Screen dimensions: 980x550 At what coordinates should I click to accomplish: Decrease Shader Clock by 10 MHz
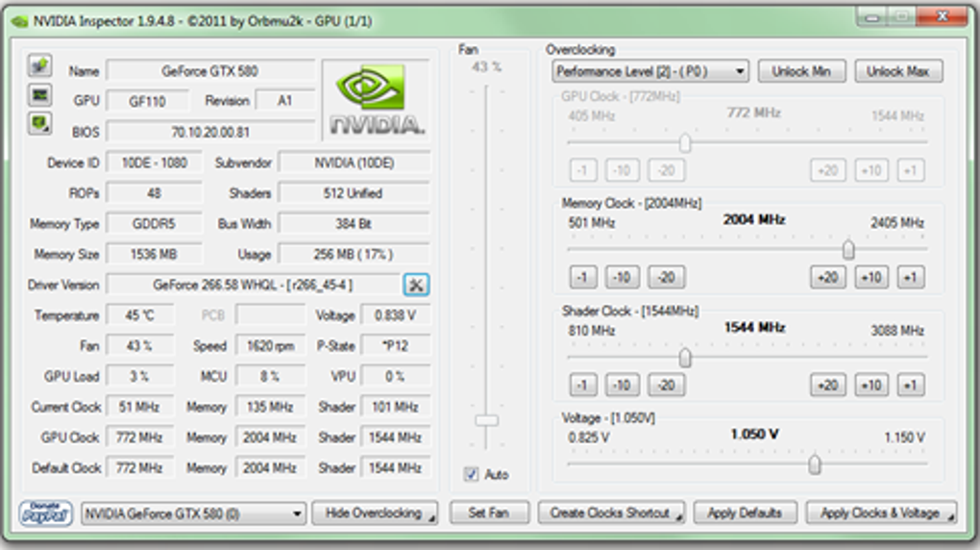coord(622,385)
